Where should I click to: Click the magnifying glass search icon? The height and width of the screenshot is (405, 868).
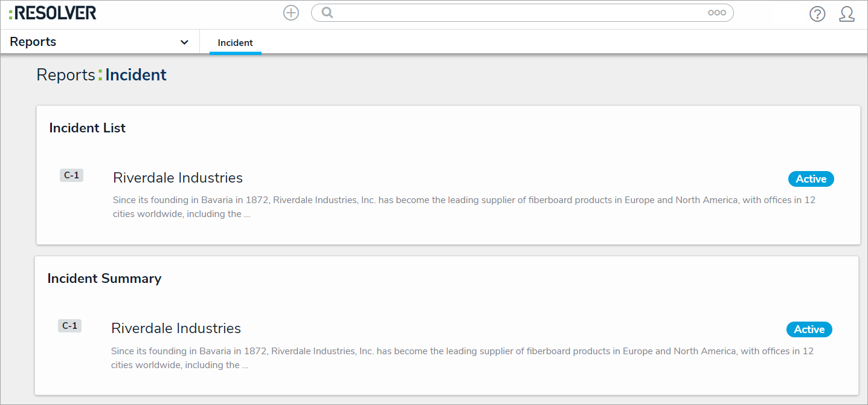click(x=327, y=13)
